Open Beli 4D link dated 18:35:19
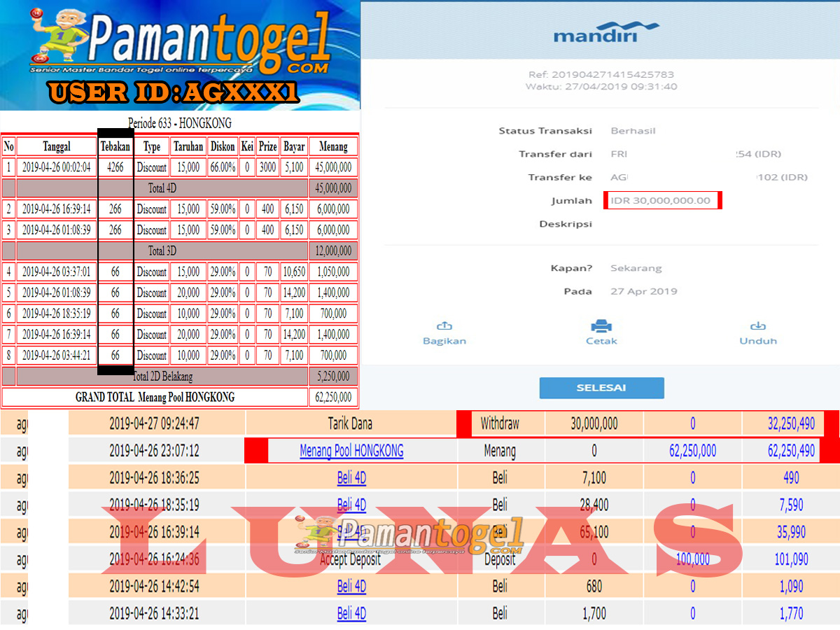The height and width of the screenshot is (630, 840). point(351,505)
